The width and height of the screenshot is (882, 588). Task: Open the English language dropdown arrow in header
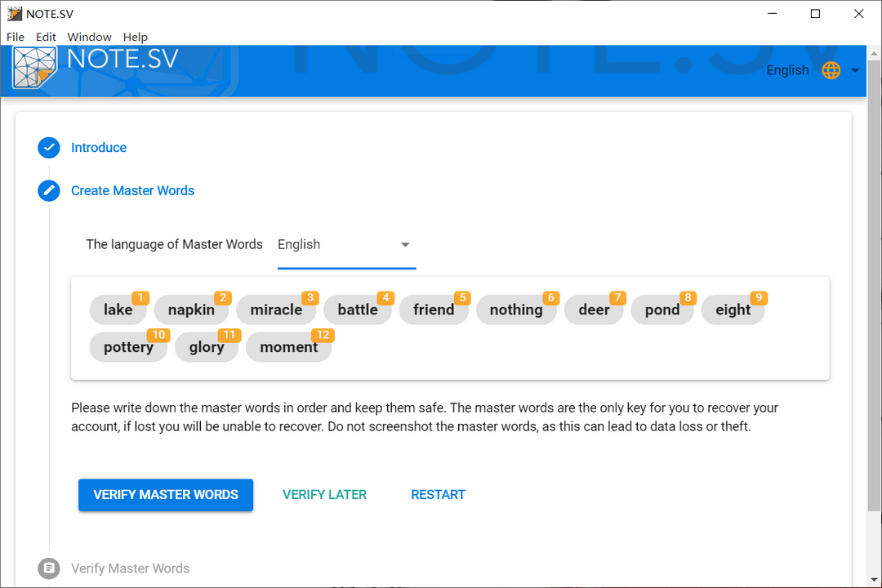coord(855,70)
